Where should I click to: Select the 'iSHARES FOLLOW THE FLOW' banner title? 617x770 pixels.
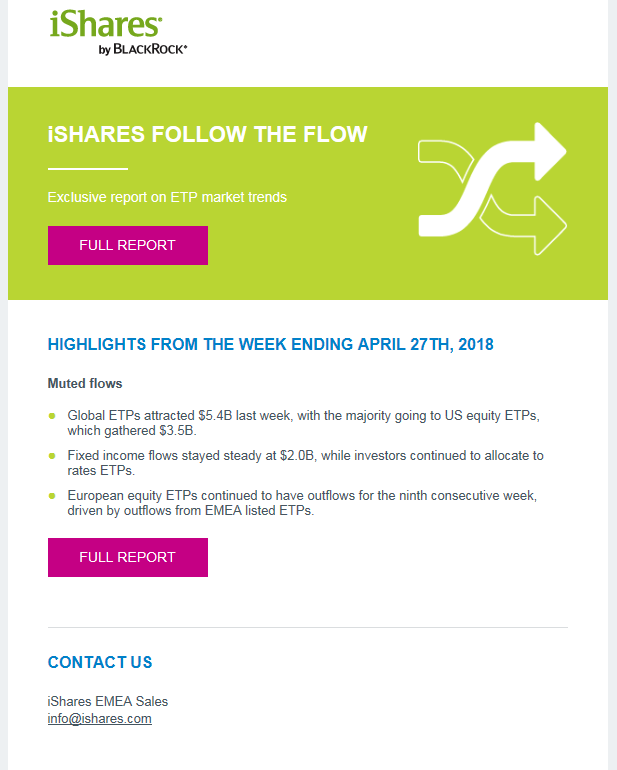pyautogui.click(x=207, y=134)
